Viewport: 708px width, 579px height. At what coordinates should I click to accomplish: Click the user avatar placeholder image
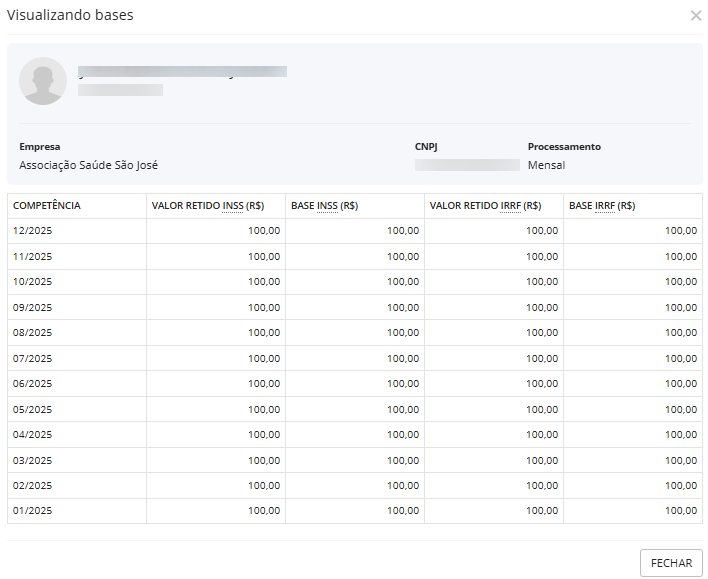(x=43, y=81)
